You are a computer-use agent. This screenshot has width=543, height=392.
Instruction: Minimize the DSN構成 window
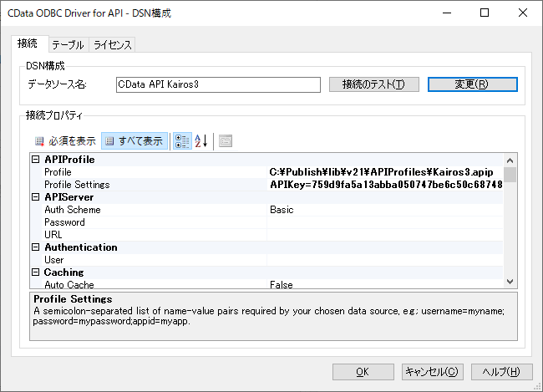pyautogui.click(x=447, y=13)
